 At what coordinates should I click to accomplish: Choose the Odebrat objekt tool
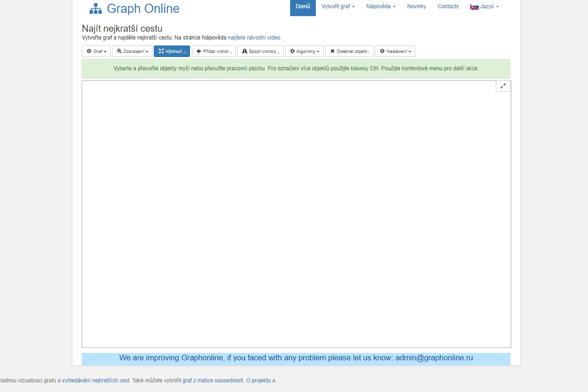point(349,51)
